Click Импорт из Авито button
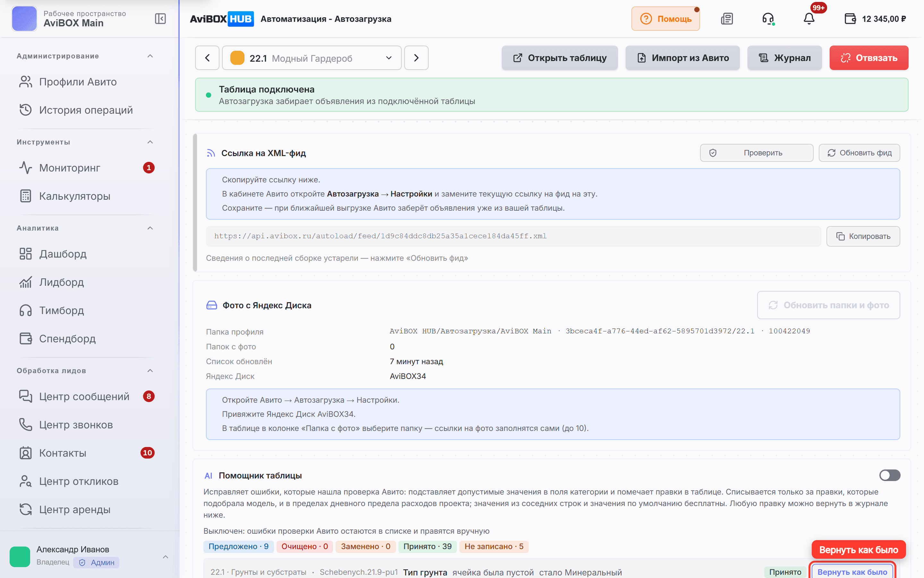This screenshot has width=924, height=578. [x=682, y=58]
